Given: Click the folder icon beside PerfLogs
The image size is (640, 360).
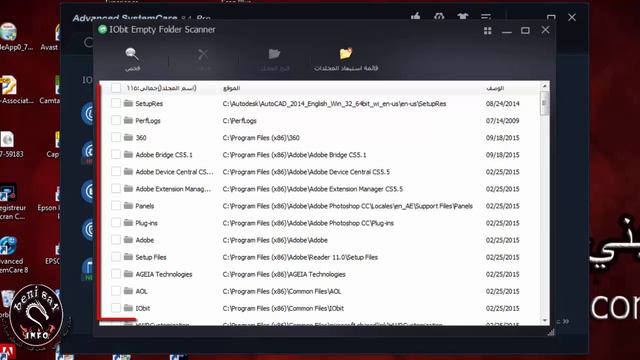Looking at the screenshot, I should point(129,120).
